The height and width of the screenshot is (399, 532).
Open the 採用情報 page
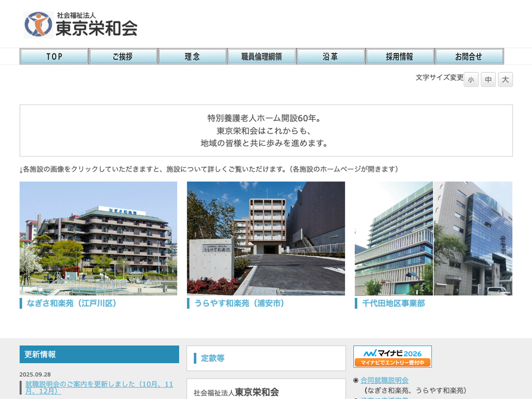tap(400, 56)
